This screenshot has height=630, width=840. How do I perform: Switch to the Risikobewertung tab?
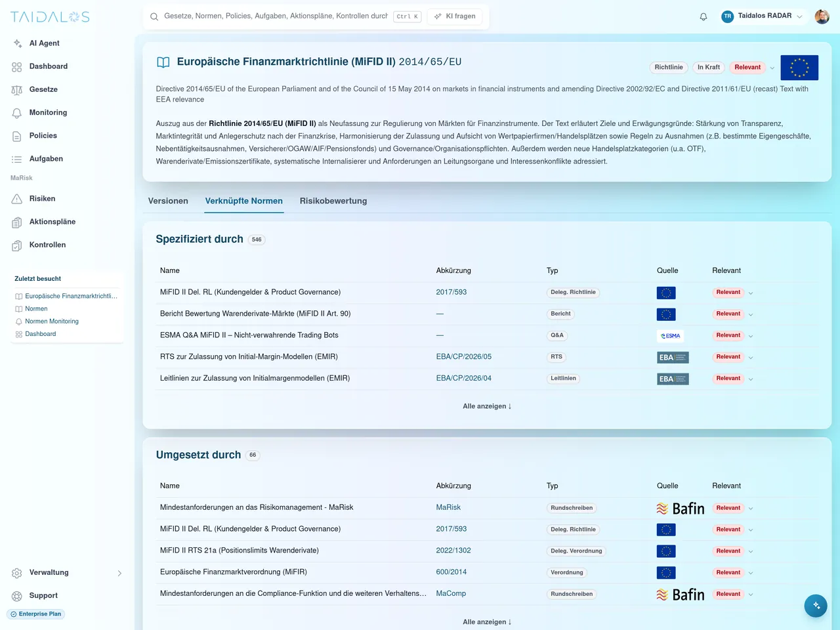[333, 201]
